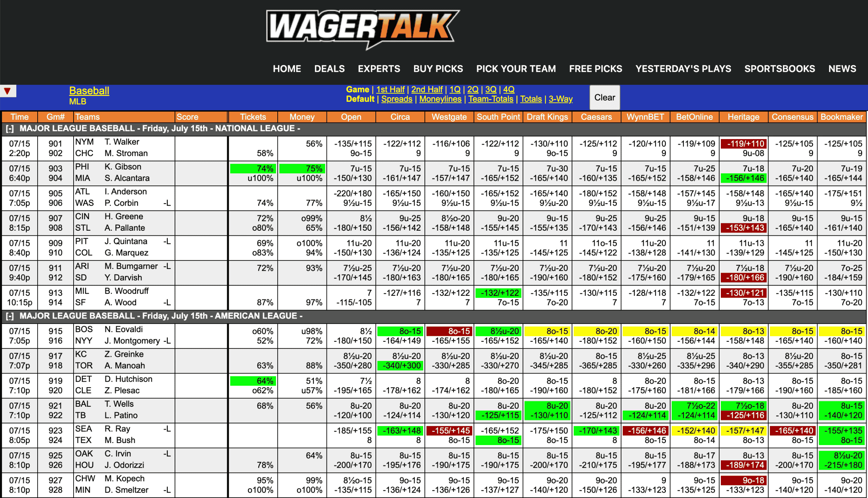Viewport: 868px width, 498px height.
Task: Open the NEWS menu item
Action: (842, 69)
